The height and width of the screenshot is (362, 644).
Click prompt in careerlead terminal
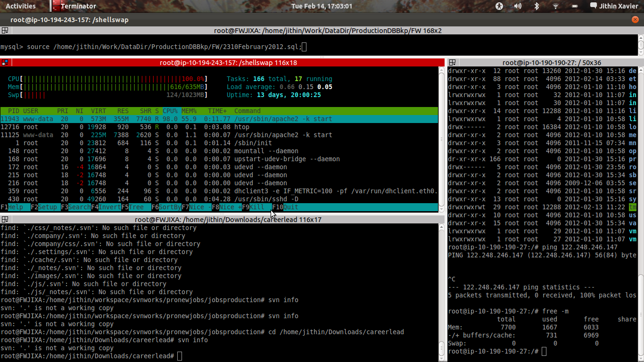(91, 356)
